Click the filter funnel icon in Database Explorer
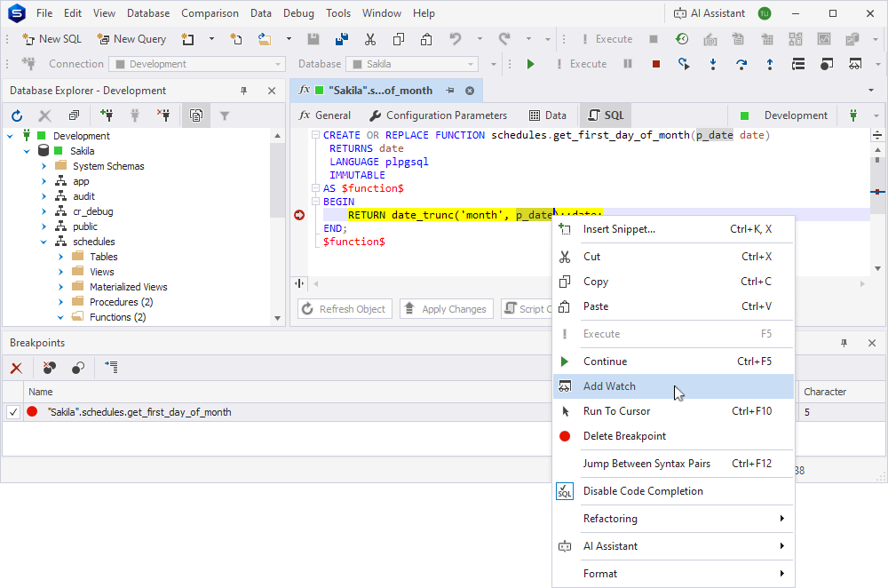Screen dimensions: 888x588 225,116
